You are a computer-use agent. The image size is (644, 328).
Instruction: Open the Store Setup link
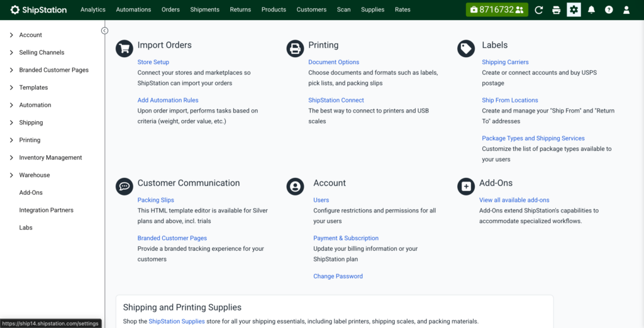point(153,62)
